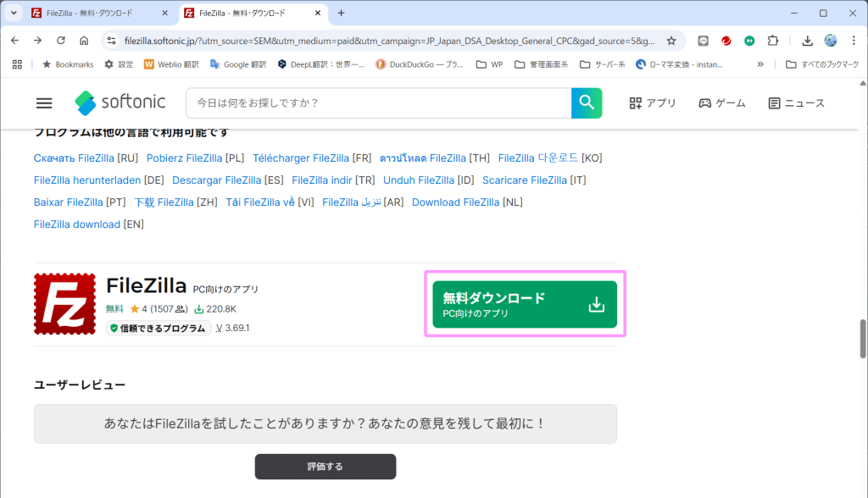Expand the WP bookmarks folder
The width and height of the screenshot is (868, 498).
489,64
